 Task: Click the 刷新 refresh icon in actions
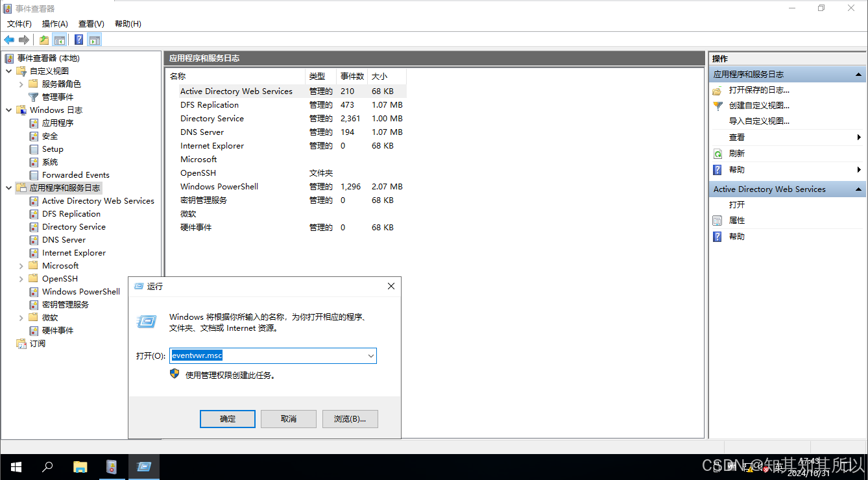tap(717, 154)
